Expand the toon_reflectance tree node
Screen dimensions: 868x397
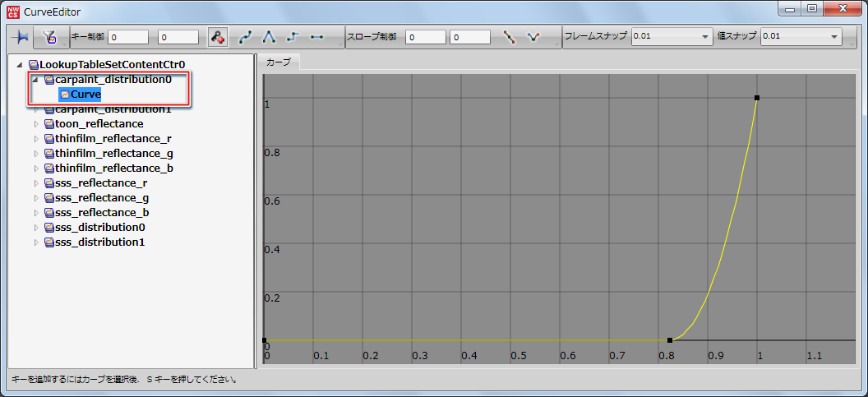click(35, 124)
